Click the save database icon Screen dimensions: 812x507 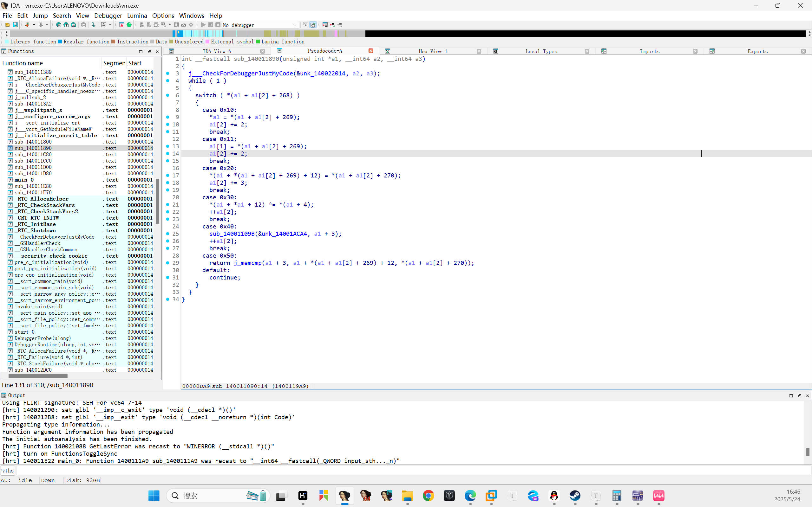click(15, 25)
